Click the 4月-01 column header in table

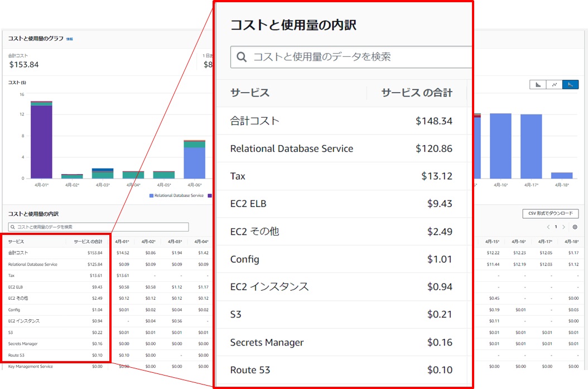point(122,242)
